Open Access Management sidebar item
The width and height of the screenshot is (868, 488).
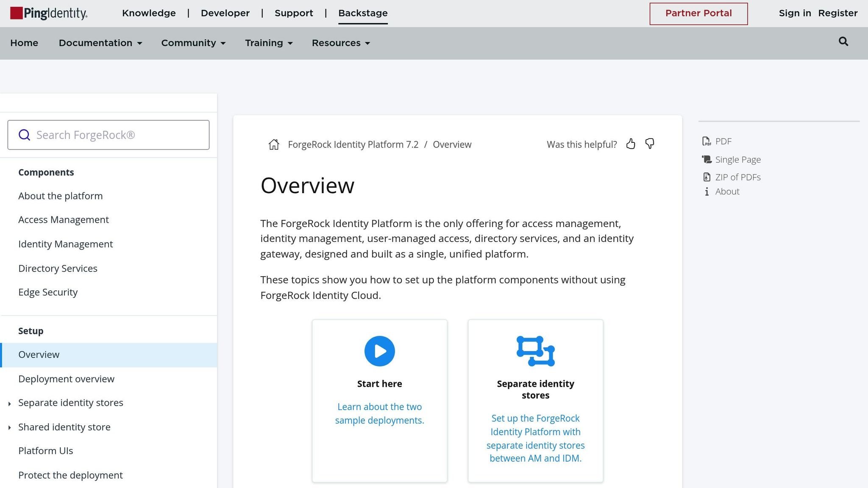coord(64,220)
